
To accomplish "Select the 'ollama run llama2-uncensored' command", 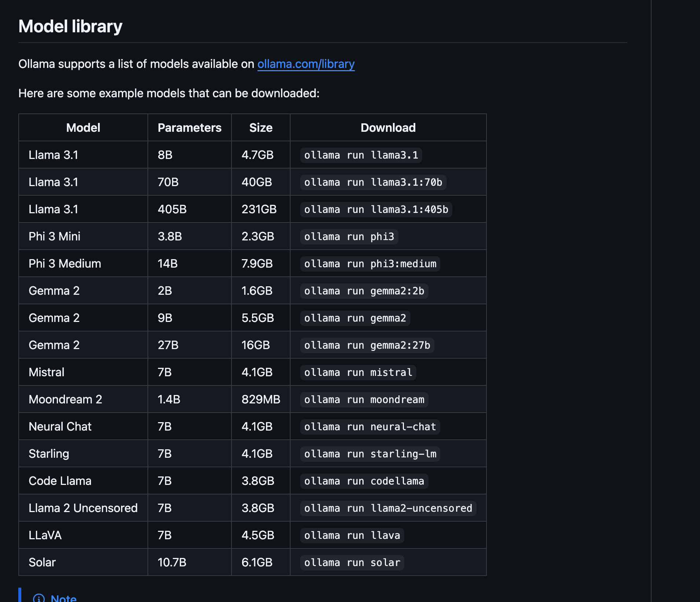I will (x=388, y=508).
